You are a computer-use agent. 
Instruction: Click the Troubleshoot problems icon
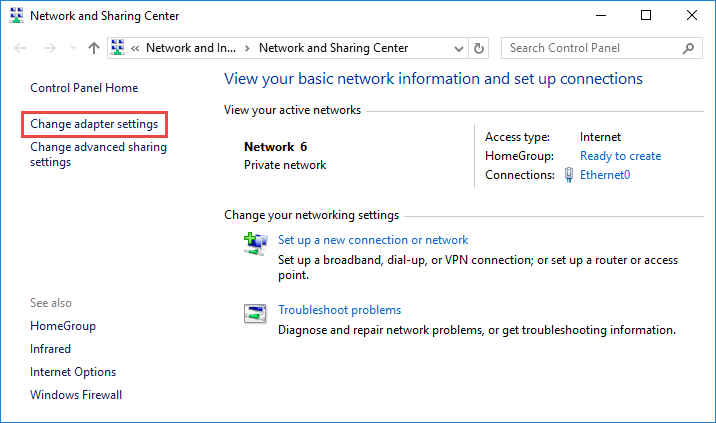255,313
